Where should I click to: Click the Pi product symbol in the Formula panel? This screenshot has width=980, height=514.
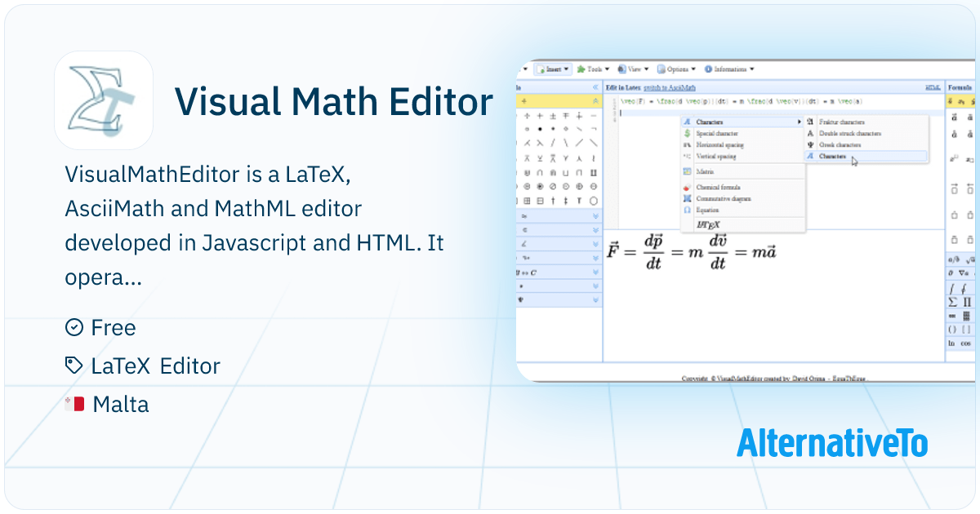pyautogui.click(x=968, y=302)
